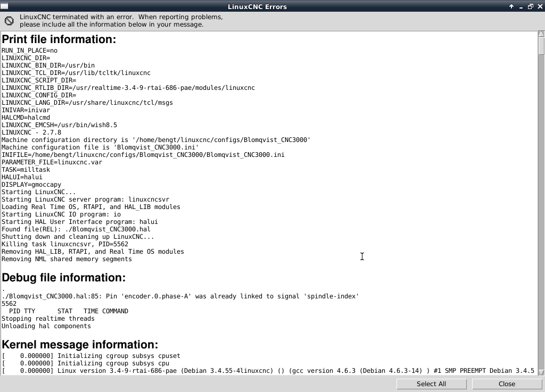The width and height of the screenshot is (545, 392).
Task: Click 'Initializing cgroup subsys cpuset' kernel line
Action: pos(91,356)
